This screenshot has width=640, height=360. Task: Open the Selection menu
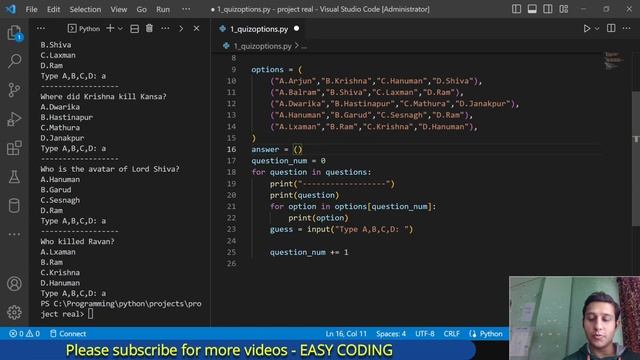85,9
